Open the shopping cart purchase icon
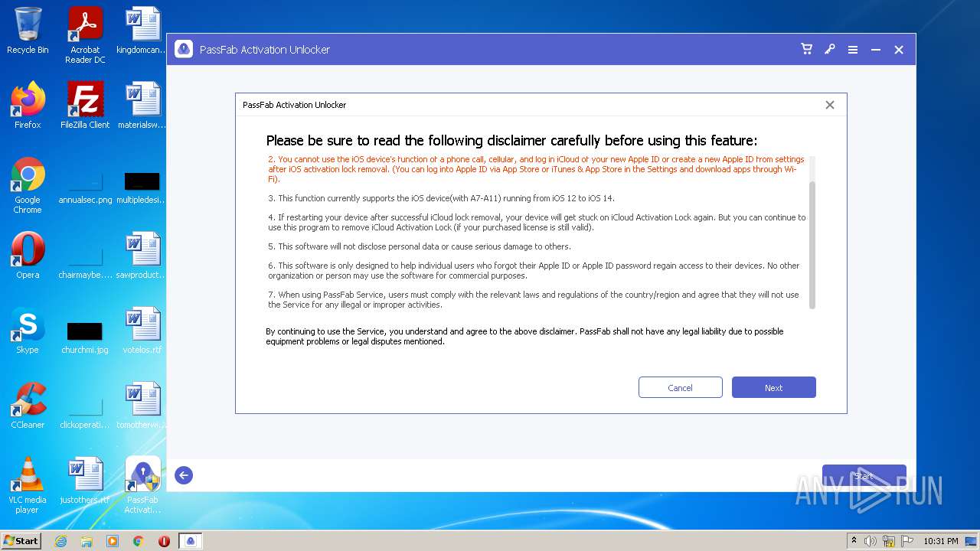 tap(806, 49)
